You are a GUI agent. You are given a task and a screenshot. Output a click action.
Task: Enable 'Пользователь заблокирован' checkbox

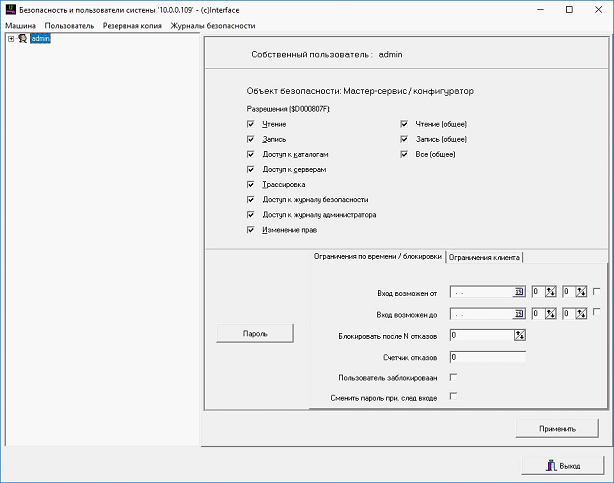pyautogui.click(x=454, y=377)
